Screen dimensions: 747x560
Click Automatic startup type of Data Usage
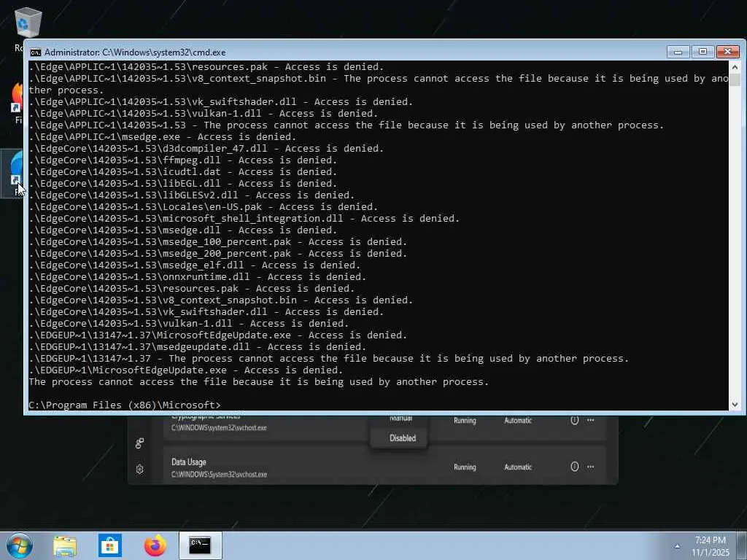(x=518, y=467)
